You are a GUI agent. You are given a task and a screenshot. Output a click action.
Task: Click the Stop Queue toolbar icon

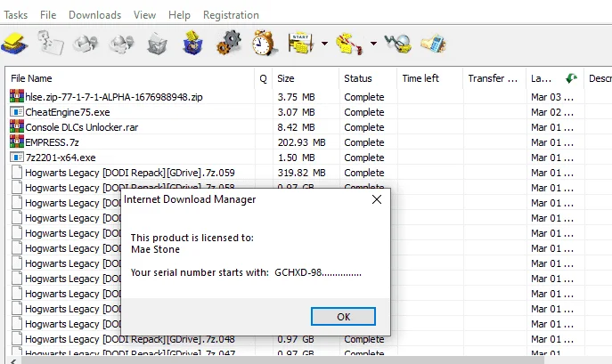point(349,44)
